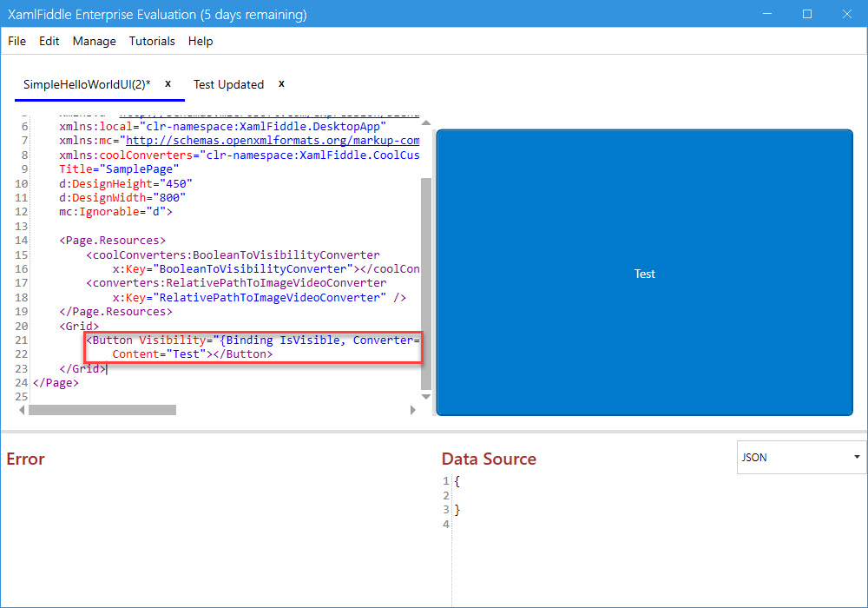Open the Help menu

(x=201, y=41)
